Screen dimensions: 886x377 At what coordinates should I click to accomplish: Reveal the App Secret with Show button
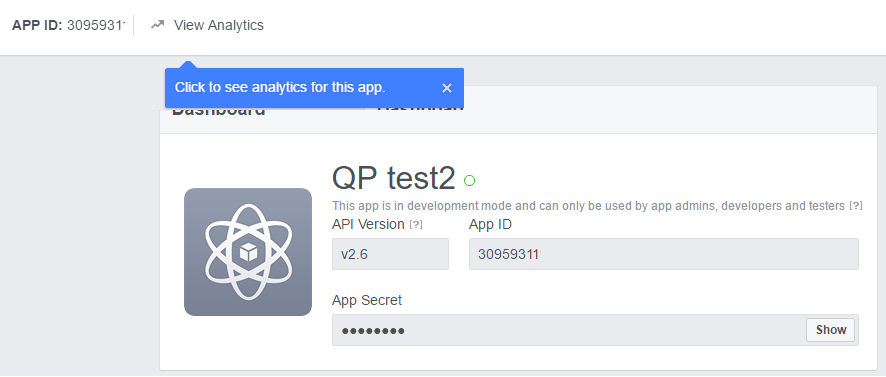click(x=830, y=330)
